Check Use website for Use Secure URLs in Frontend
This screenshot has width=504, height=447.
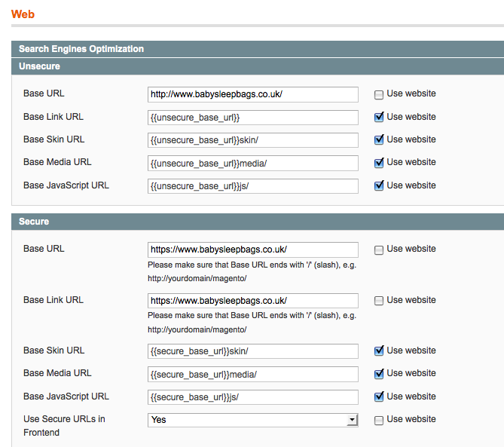379,421
